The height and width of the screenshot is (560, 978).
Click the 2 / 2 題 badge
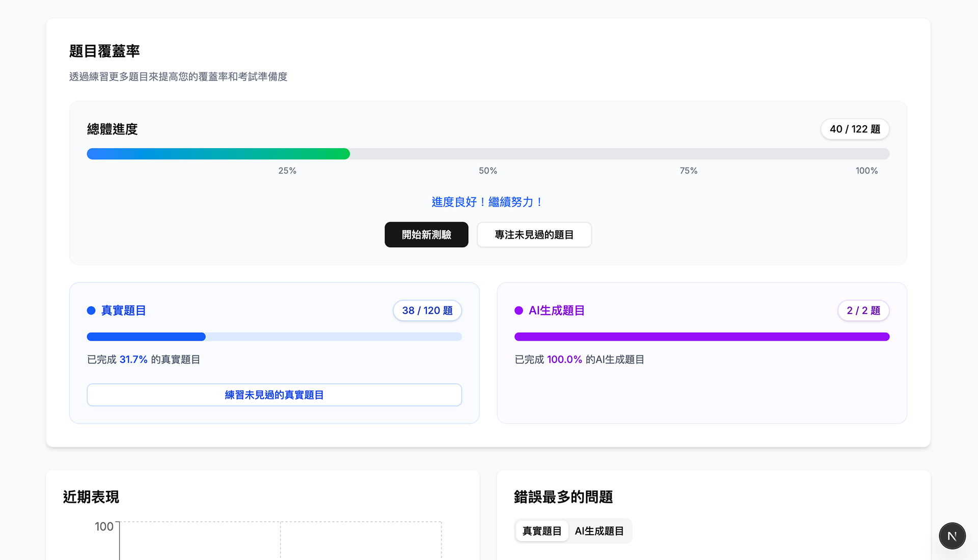[863, 311]
